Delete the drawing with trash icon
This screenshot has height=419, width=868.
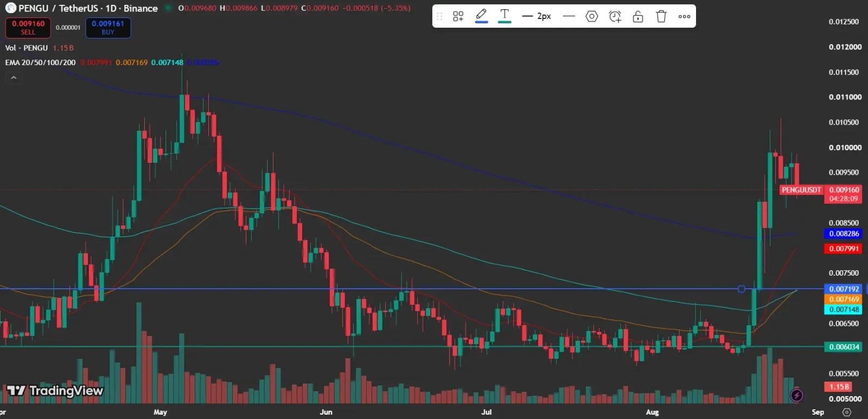(x=661, y=16)
